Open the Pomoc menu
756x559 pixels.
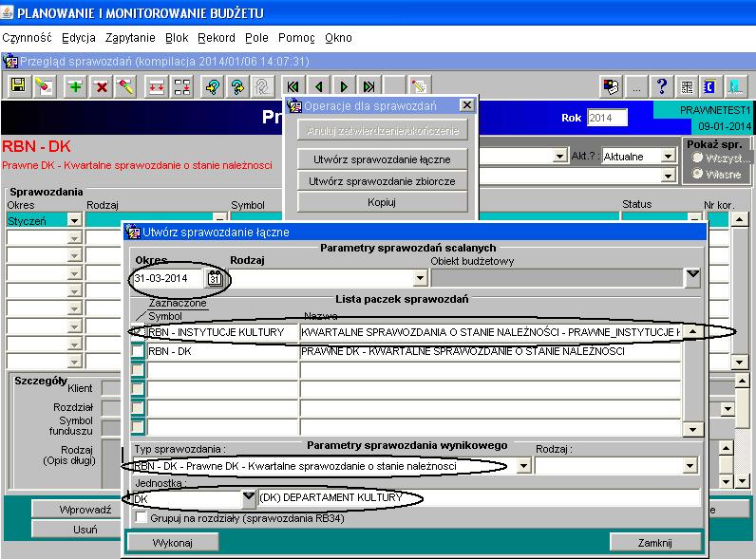296,38
